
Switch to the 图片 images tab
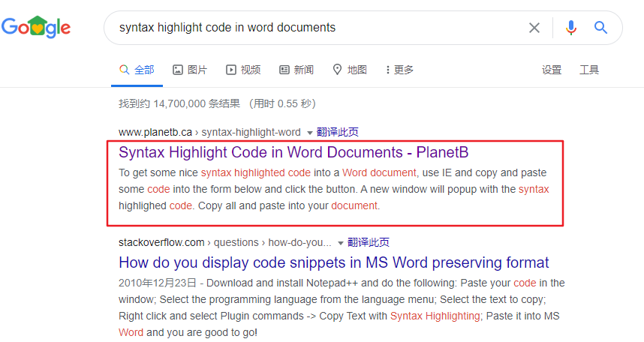[x=190, y=70]
